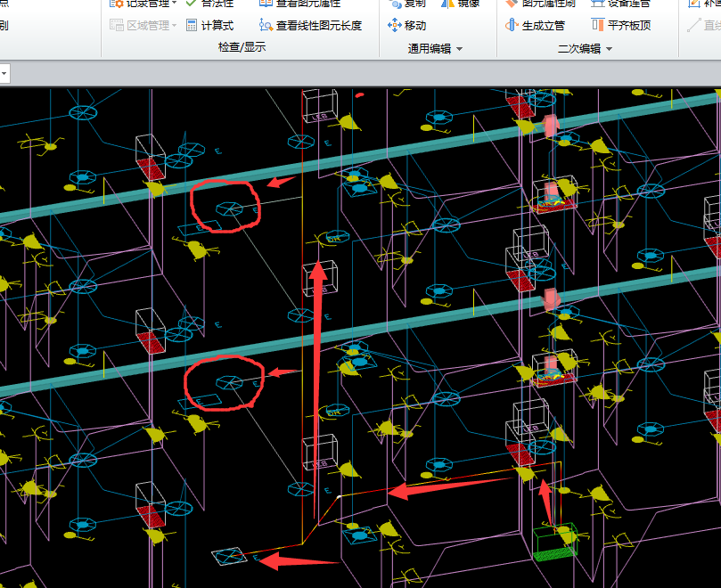The width and height of the screenshot is (721, 588).
Task: Activate the 移动 move tool
Action: [x=407, y=25]
